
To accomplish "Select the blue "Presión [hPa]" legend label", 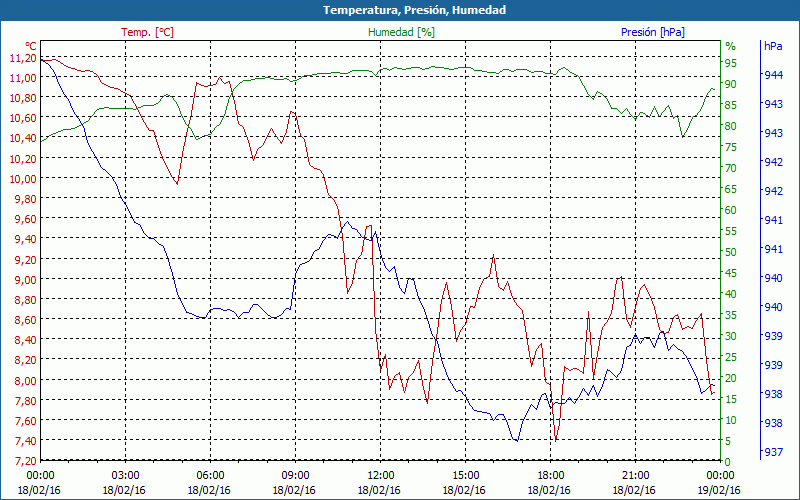I will (x=653, y=32).
